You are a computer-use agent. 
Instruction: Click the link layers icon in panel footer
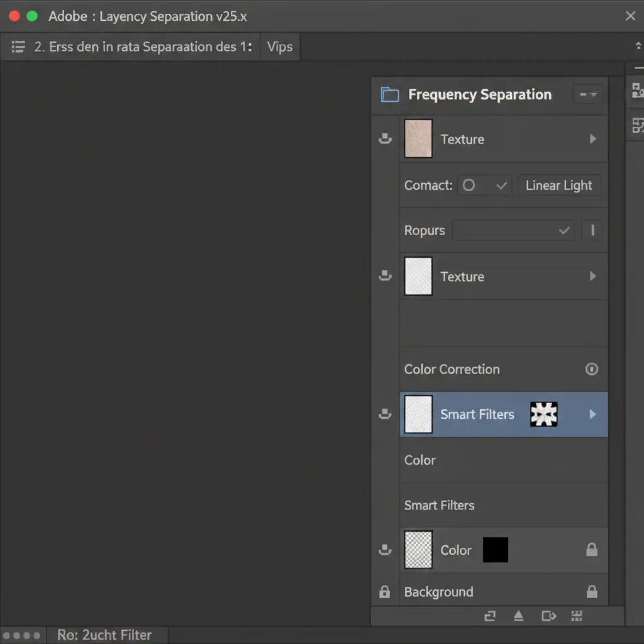(x=490, y=616)
